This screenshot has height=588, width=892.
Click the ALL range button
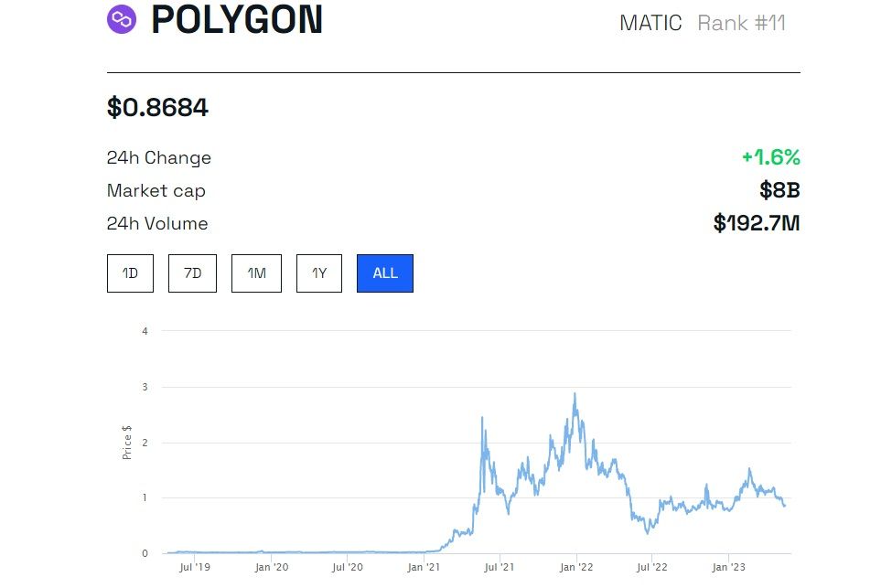385,273
